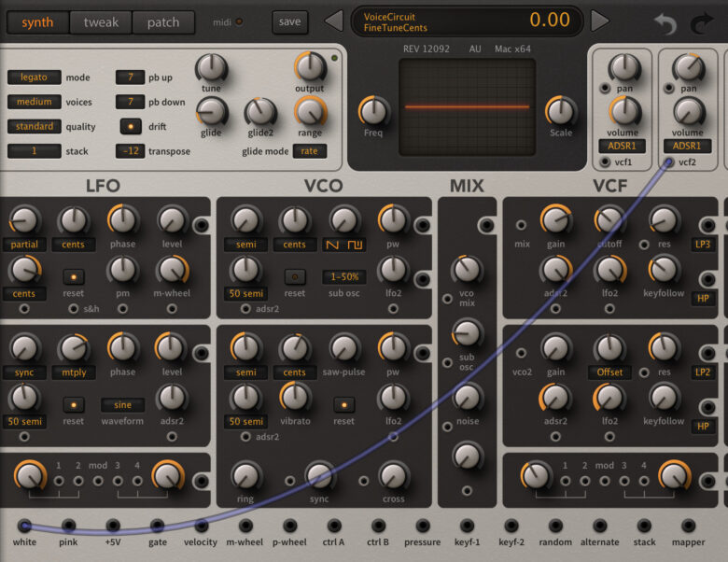Change the pb down value
This screenshot has width=728, height=562.
point(130,102)
